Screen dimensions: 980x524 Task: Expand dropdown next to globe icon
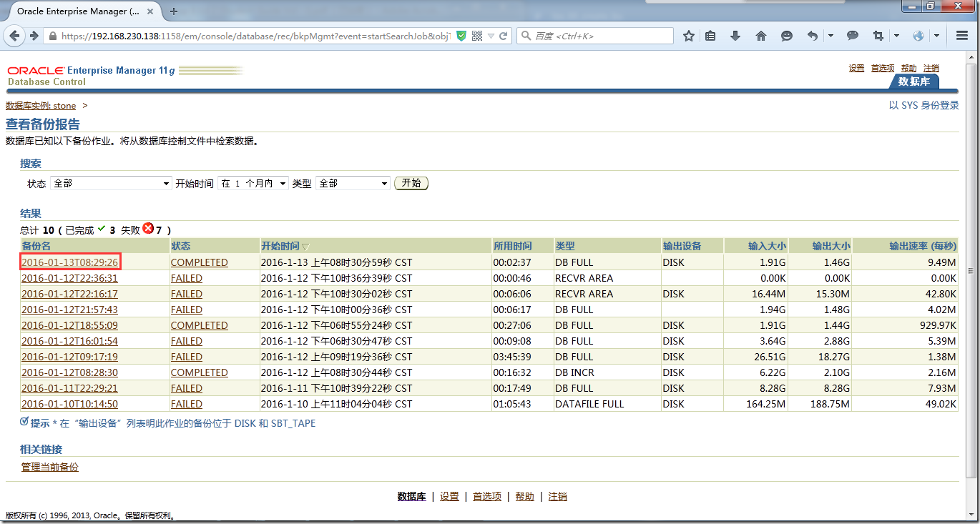point(936,36)
